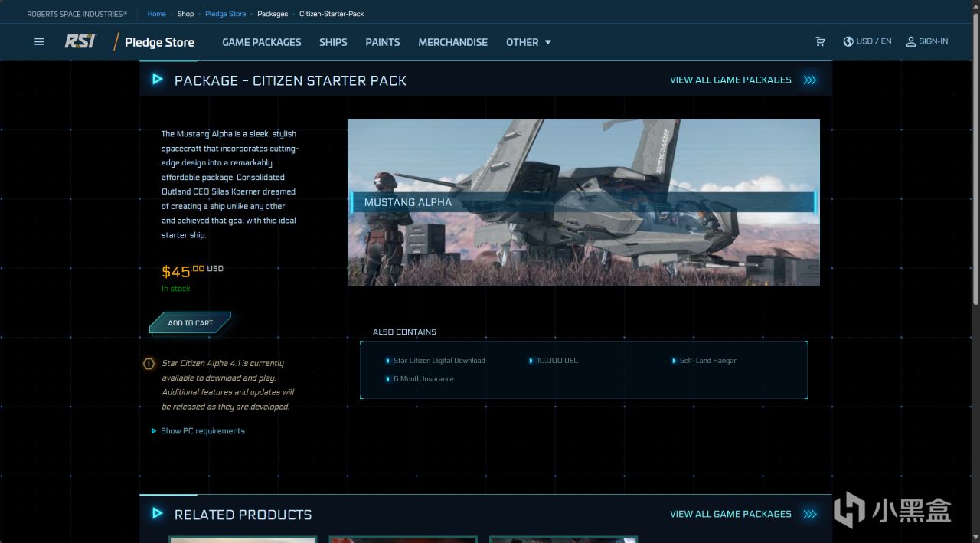Click the RSI logo
Image resolution: width=980 pixels, height=543 pixels.
pyautogui.click(x=80, y=41)
